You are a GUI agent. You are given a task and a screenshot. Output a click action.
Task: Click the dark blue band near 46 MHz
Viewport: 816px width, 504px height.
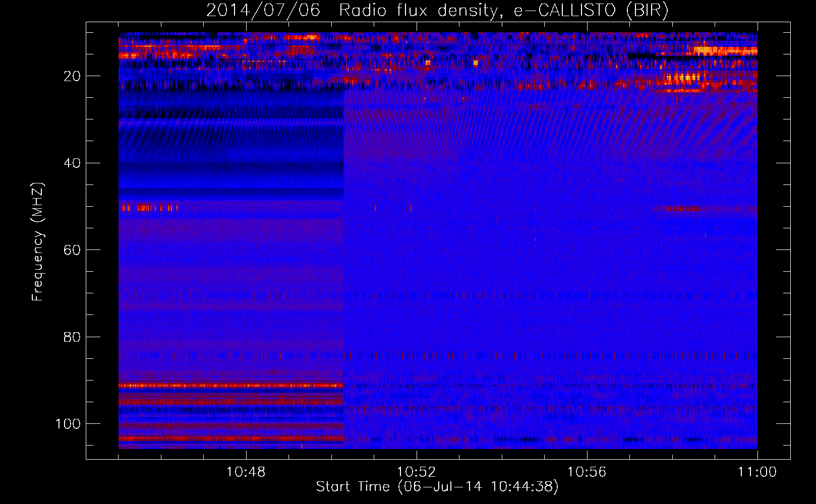[230, 192]
